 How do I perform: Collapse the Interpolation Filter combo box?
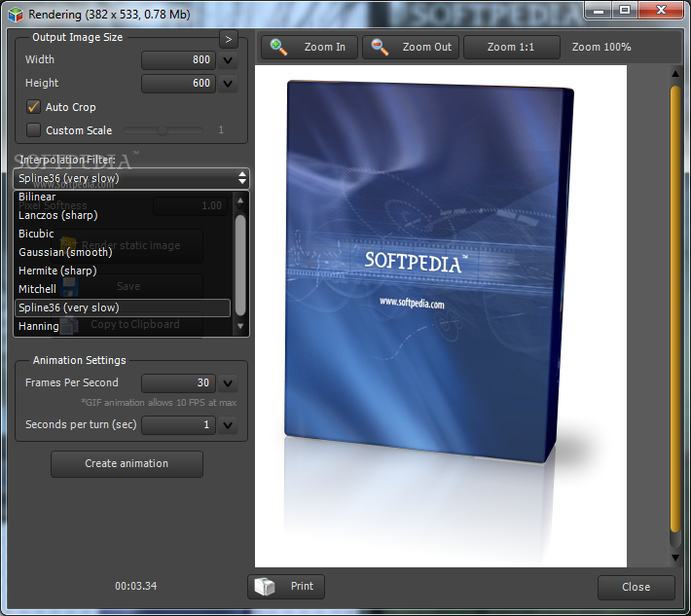point(131,178)
